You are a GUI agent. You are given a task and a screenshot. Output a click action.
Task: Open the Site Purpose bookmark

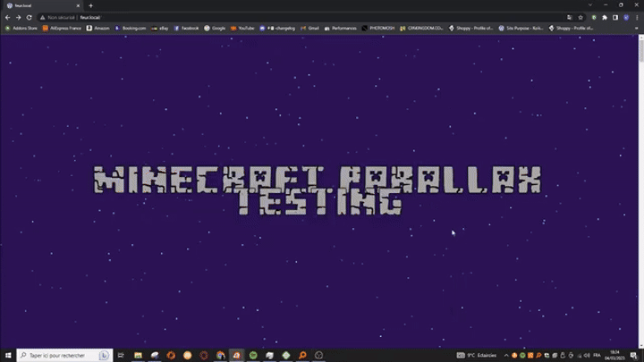point(521,29)
